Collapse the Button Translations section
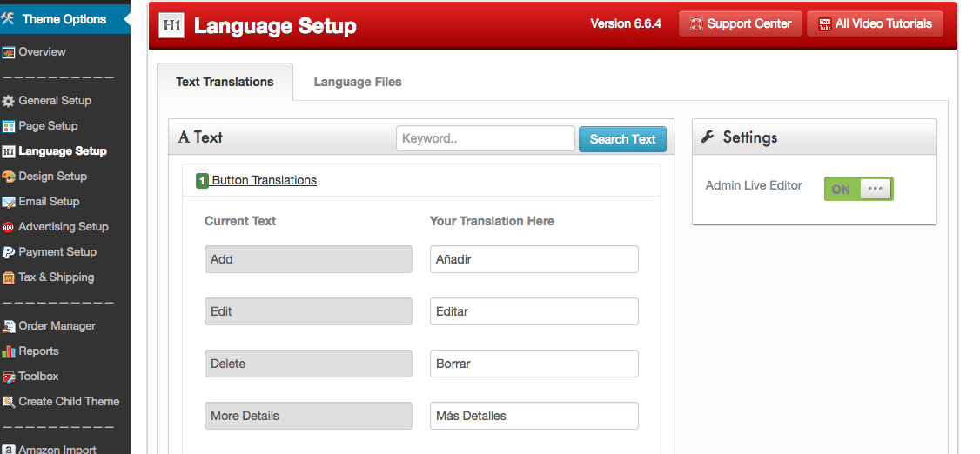980x454 pixels. click(264, 181)
